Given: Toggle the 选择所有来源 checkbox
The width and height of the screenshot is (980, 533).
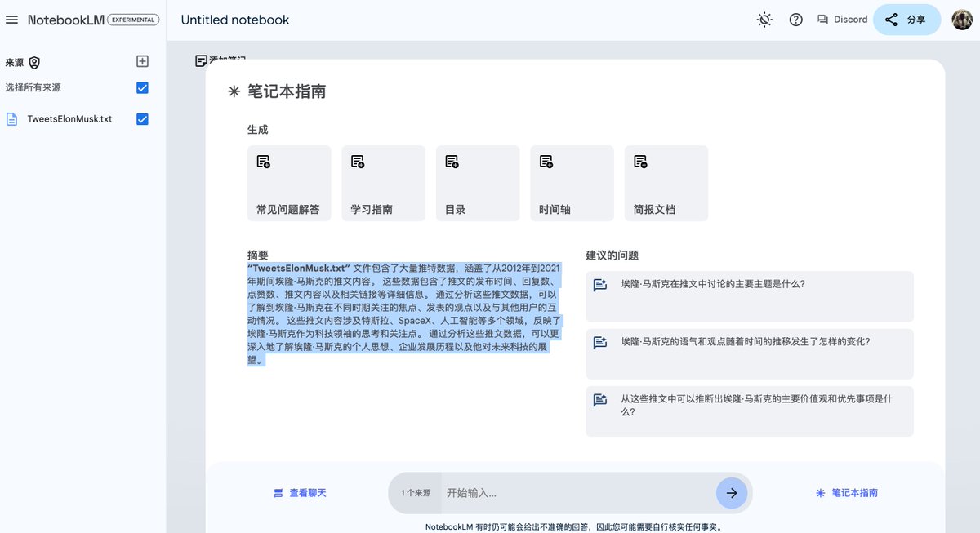Looking at the screenshot, I should 142,87.
